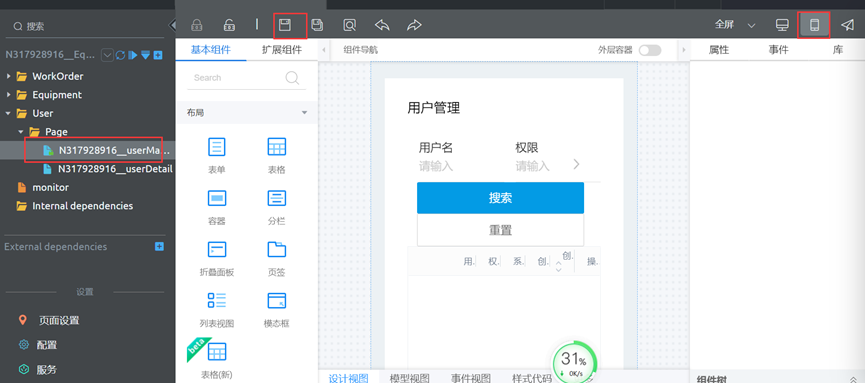The width and height of the screenshot is (865, 383).
Task: Save the page with floppy disk icon
Action: (284, 24)
